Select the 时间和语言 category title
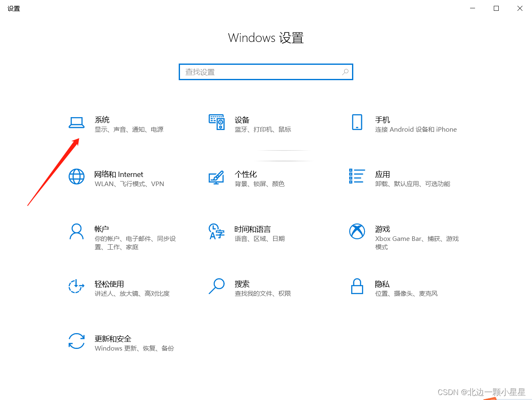Screen dimensions: 532x400 pos(253,229)
